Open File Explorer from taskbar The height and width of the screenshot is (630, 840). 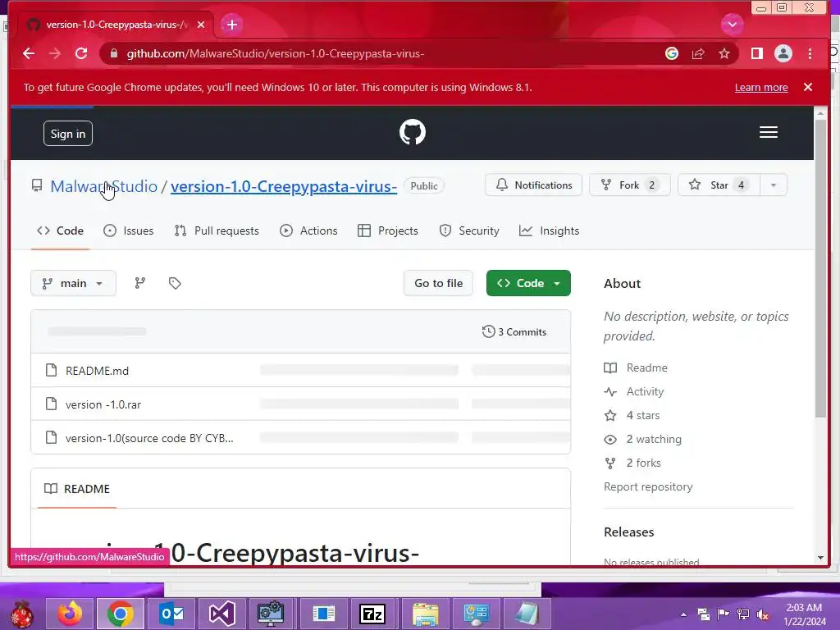426,614
